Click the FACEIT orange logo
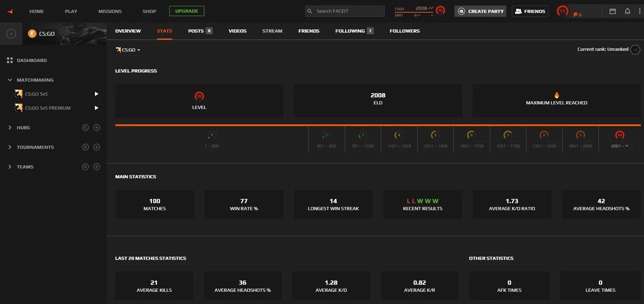Screen dimensions: 644x304 10,11
